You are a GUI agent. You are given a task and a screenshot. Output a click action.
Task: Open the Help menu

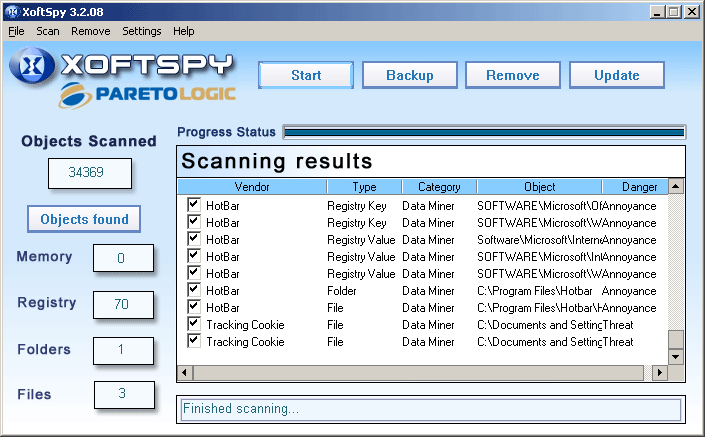(183, 31)
